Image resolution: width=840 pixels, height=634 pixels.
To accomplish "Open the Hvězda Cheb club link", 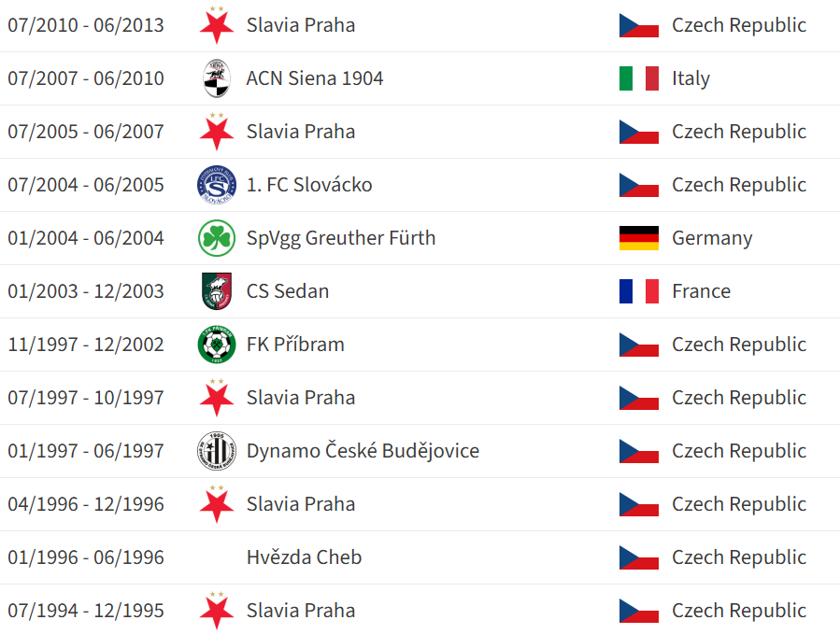I will coord(304,557).
